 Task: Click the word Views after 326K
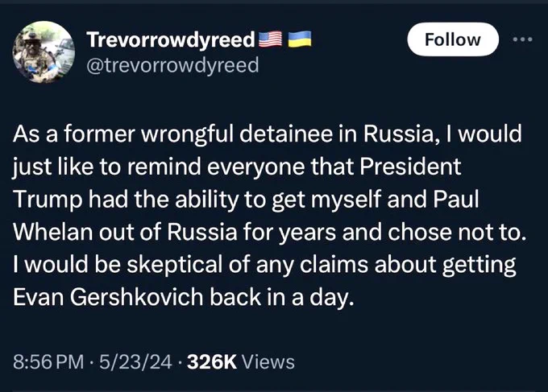click(268, 362)
